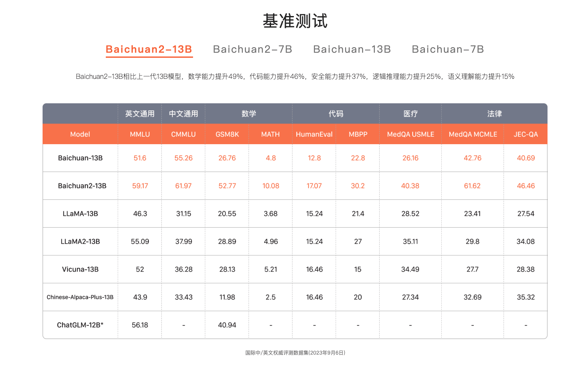588x374 pixels.
Task: Click the LLaMA2-13B MMLU score 55.09
Action: [140, 242]
